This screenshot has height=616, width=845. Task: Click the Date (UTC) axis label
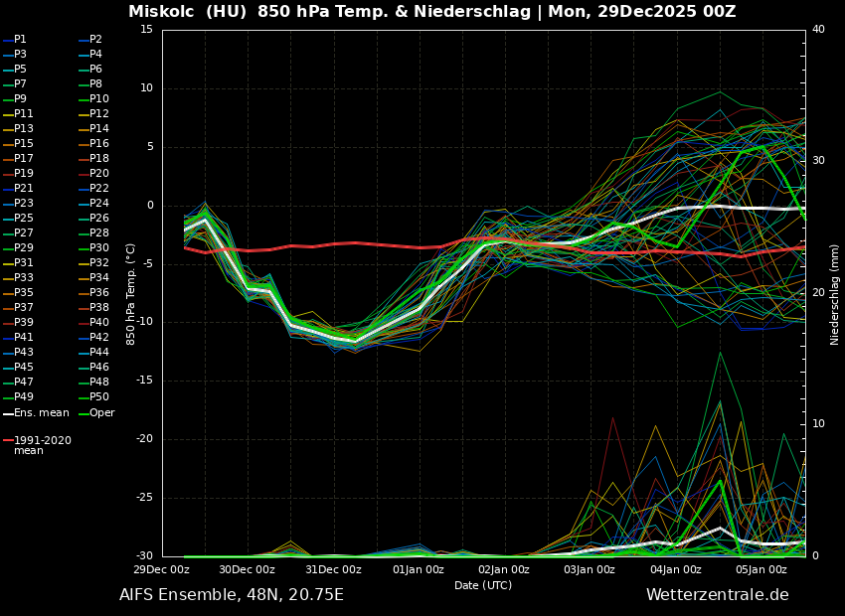click(483, 585)
